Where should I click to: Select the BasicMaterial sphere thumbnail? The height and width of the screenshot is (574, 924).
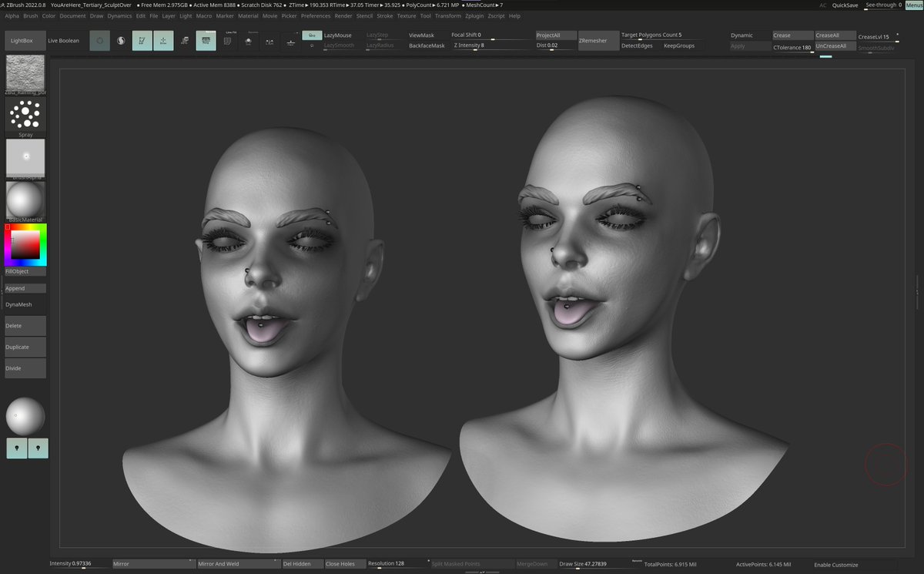[x=25, y=200]
